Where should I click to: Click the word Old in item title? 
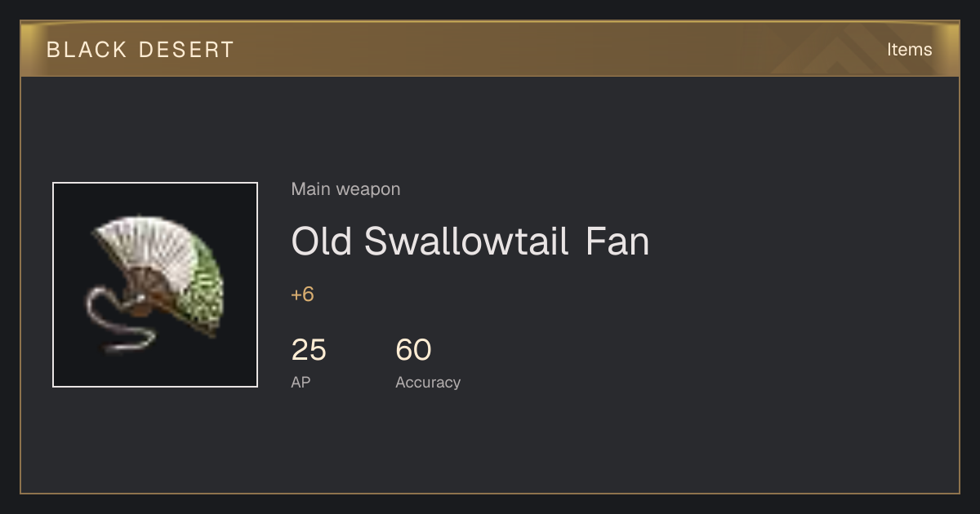[x=322, y=241]
